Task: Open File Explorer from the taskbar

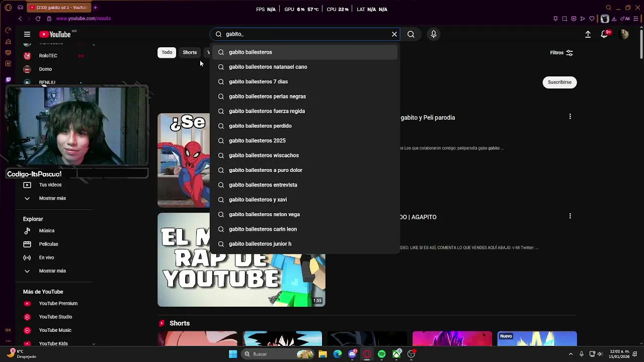Action: point(323,354)
